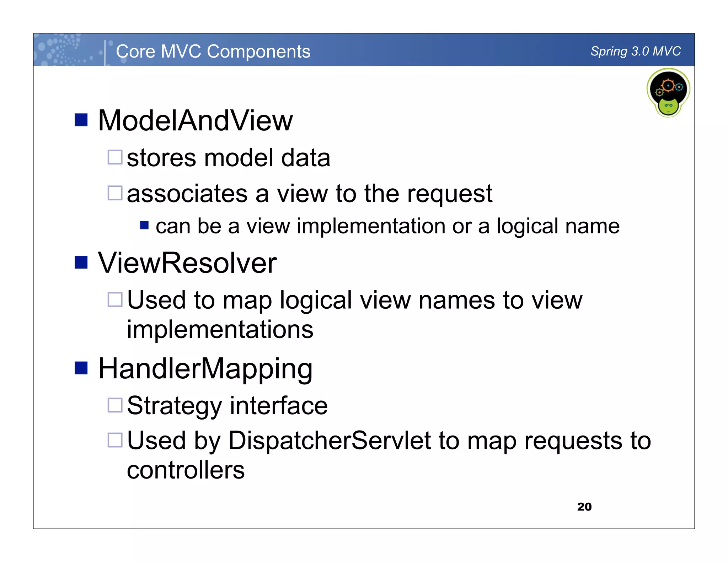This screenshot has width=728, height=562.
Task: Click the ViewResolver heading text
Action: click(187, 263)
